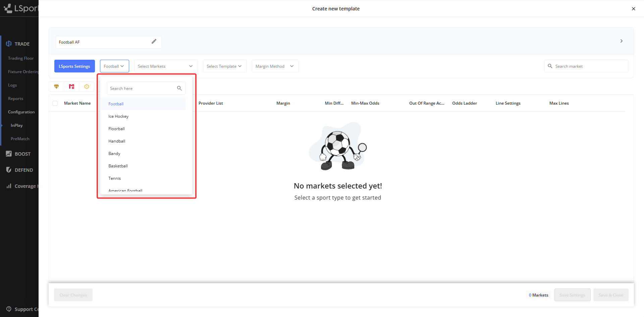Click the magnifier icon in sport search box
The width and height of the screenshot is (644, 317).
click(x=179, y=88)
